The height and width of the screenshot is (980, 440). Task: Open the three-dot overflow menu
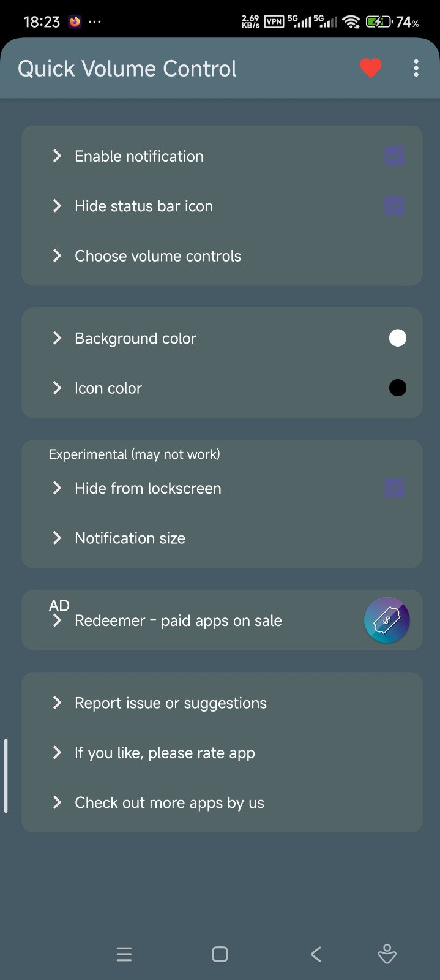pyautogui.click(x=416, y=68)
